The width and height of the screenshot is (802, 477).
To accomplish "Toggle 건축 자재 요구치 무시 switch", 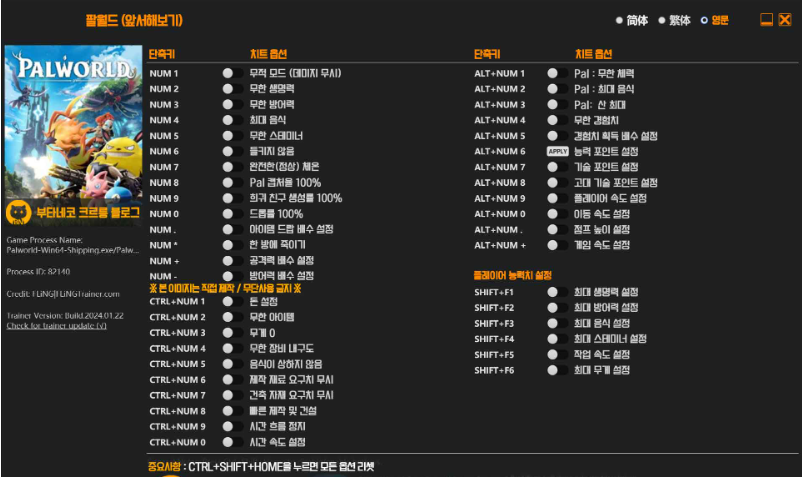I will (233, 395).
